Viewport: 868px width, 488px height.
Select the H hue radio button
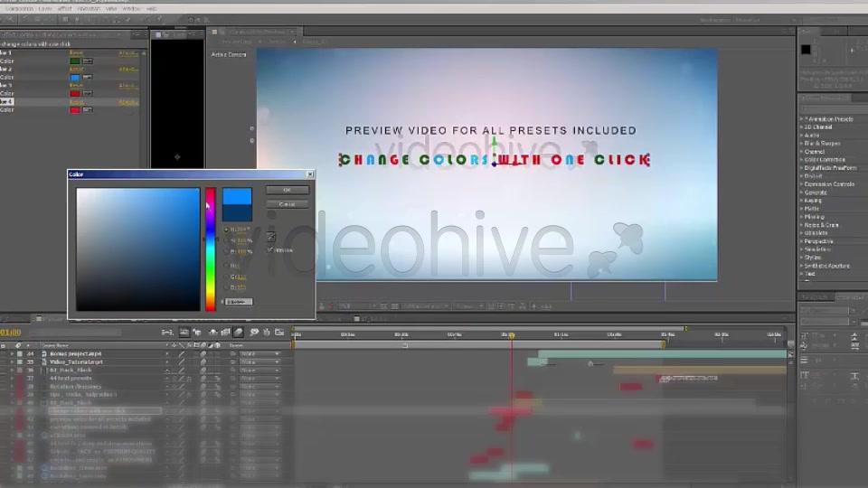[x=226, y=229]
